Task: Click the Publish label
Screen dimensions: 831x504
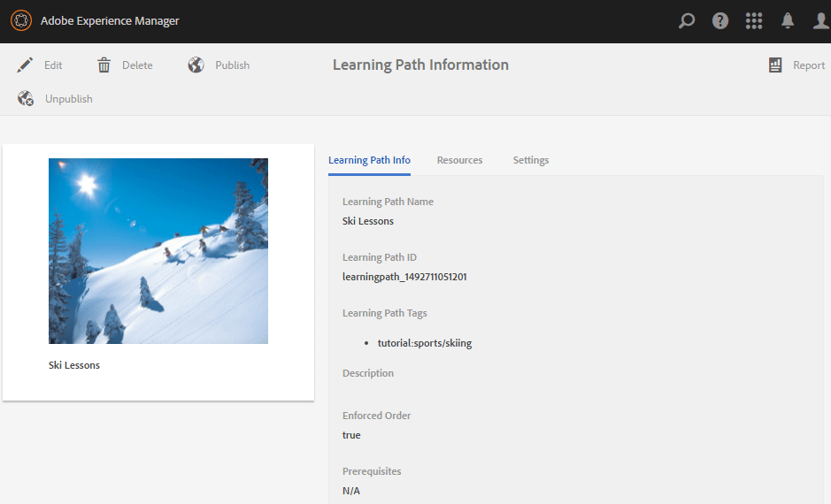Action: coord(232,65)
